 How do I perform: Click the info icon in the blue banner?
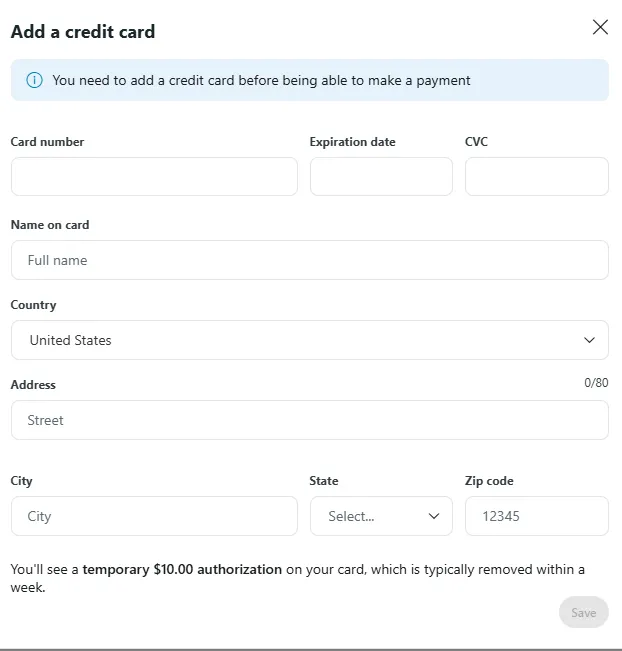pyautogui.click(x=35, y=80)
